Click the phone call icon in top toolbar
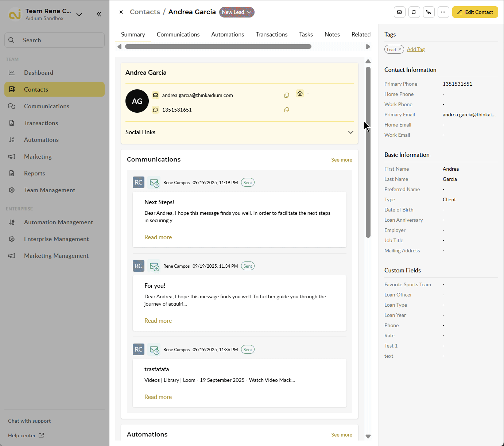Viewport: 504px width, 446px height. (429, 12)
